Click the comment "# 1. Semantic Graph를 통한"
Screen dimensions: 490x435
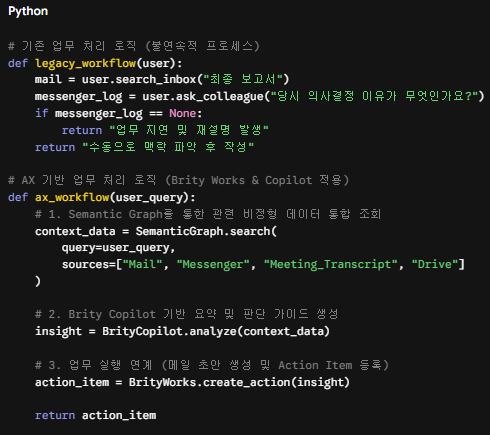point(120,214)
